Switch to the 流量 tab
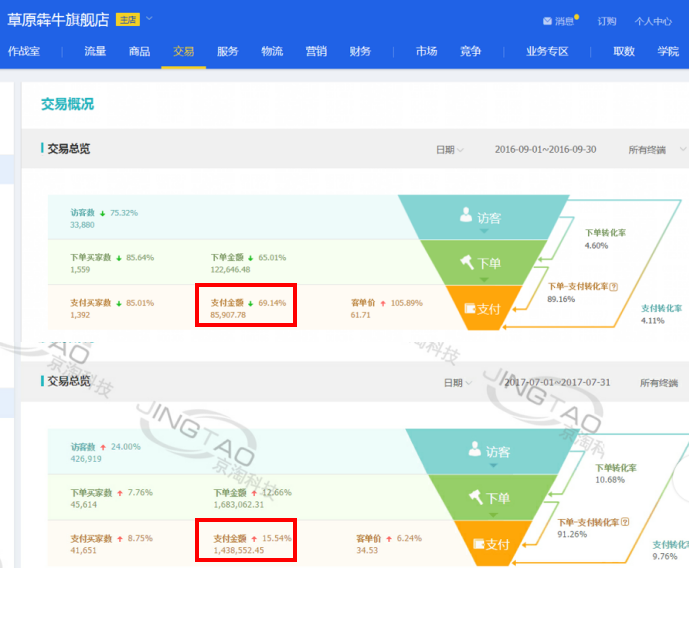The image size is (689, 636). point(95,52)
